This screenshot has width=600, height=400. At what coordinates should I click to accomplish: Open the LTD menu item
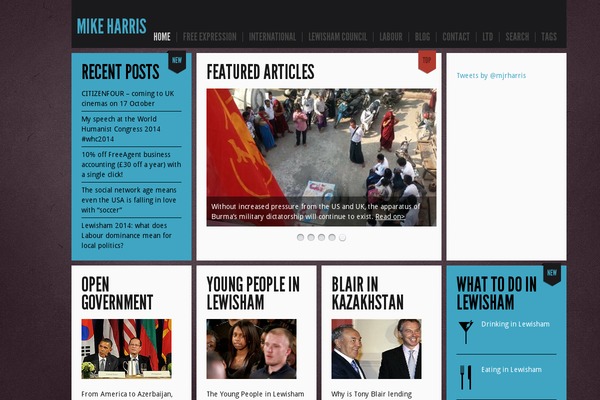(488, 37)
